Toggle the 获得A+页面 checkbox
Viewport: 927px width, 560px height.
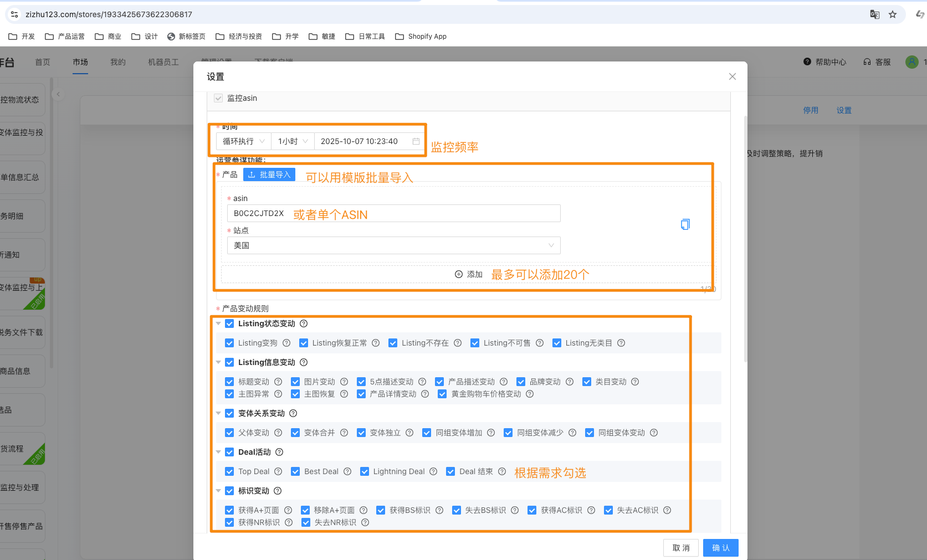point(229,510)
